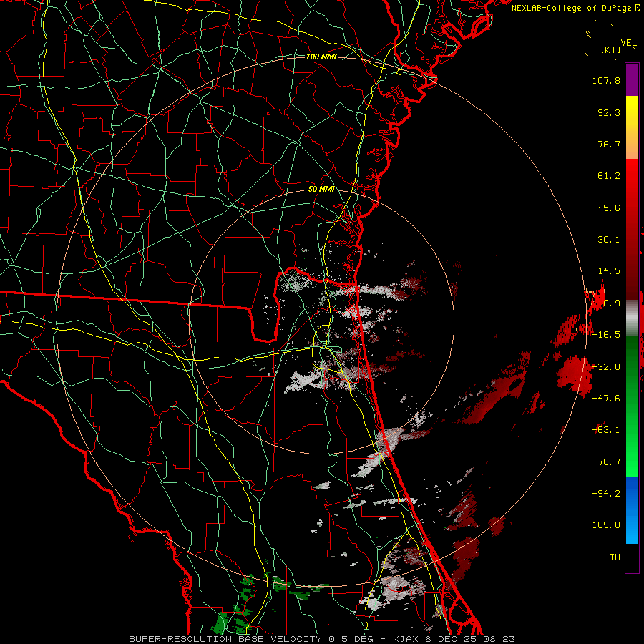The width and height of the screenshot is (644, 644).
Task: Select the -16.5 legend value
Action: (x=606, y=335)
